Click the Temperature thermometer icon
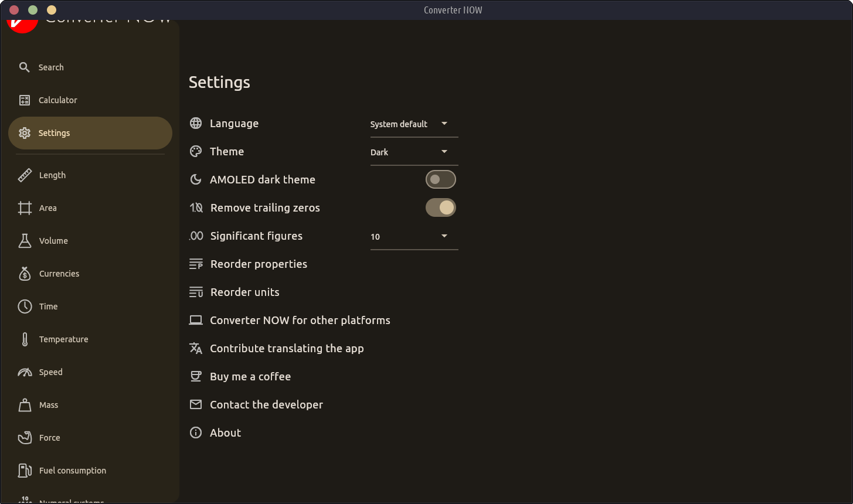This screenshot has height=504, width=853. [25, 339]
